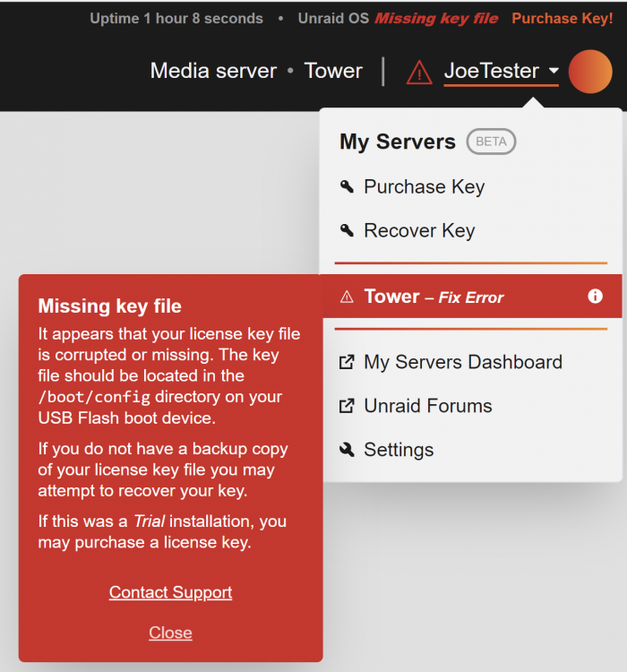Open the JoeTester account menu
Image resolution: width=627 pixels, height=672 pixels.
point(501,71)
